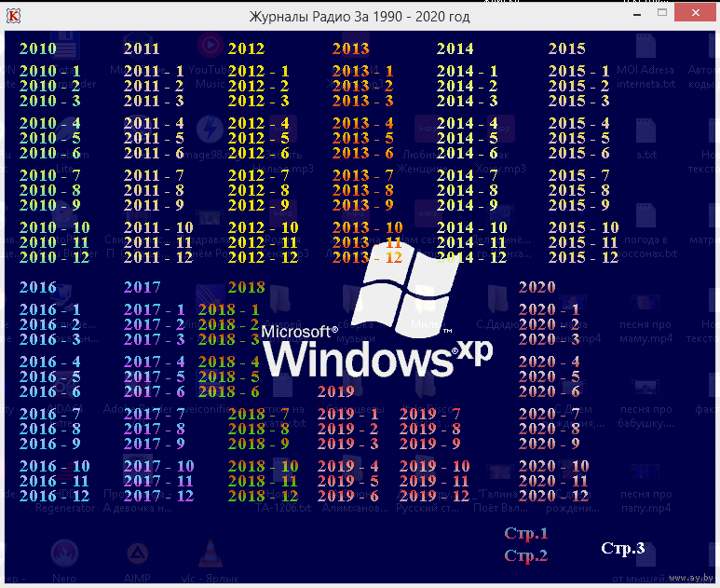Open issue 2014 - 10

[471, 227]
